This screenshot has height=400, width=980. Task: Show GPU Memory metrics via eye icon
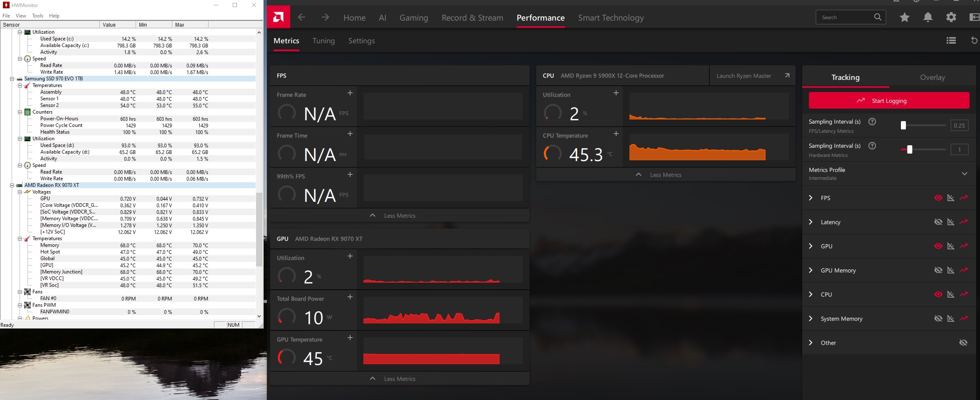tap(938, 270)
